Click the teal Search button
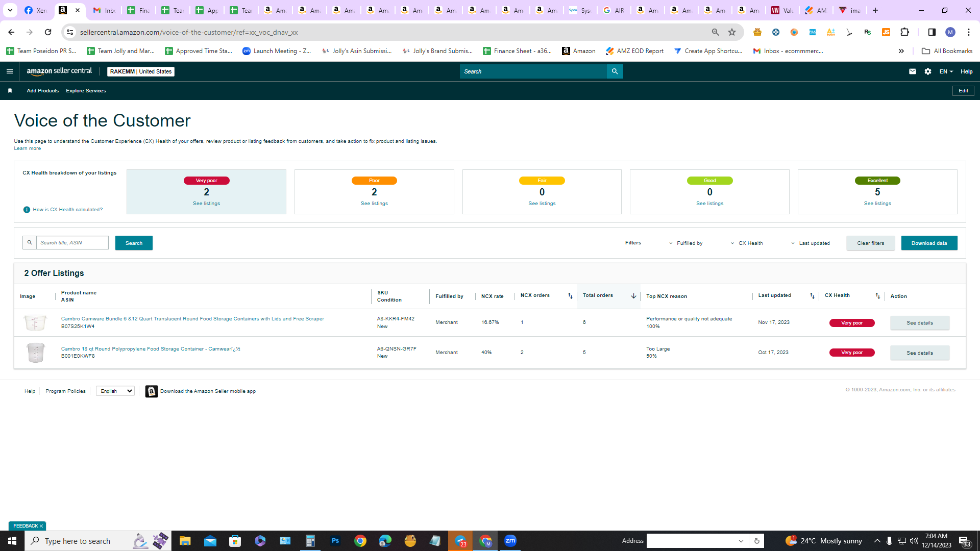 [134, 243]
